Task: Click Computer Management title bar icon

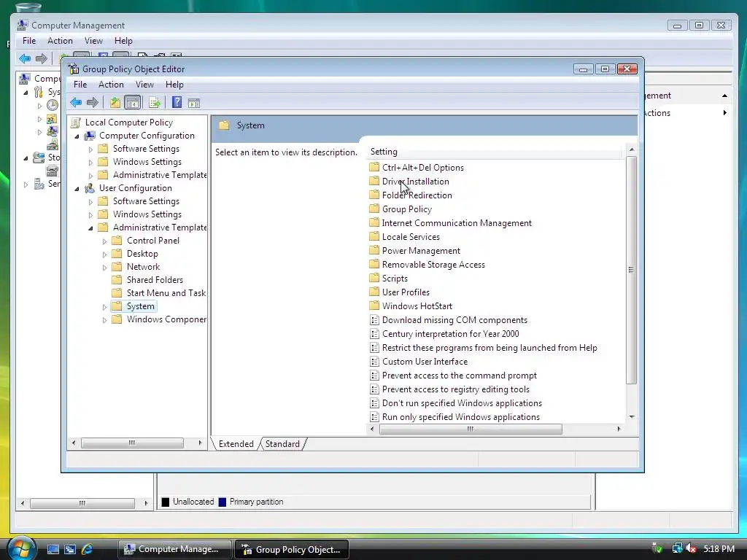Action: [x=23, y=25]
